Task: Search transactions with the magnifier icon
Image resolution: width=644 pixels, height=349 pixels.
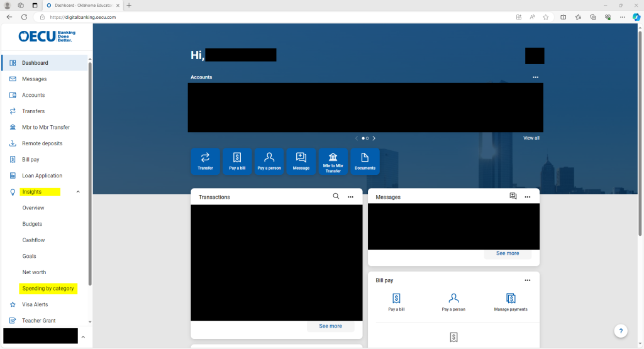Action: tap(336, 197)
